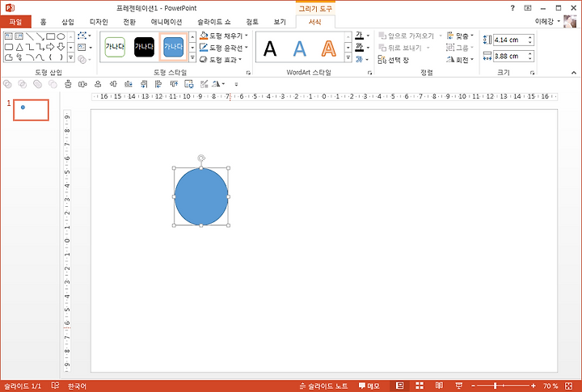Choose the down arrow block shape
This screenshot has height=392, width=582.
(61, 47)
